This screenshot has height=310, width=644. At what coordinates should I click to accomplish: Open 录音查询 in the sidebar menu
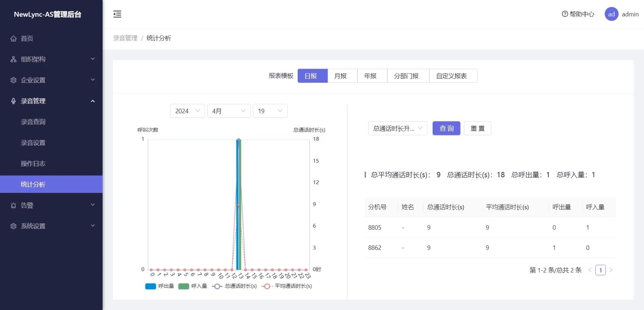click(33, 122)
